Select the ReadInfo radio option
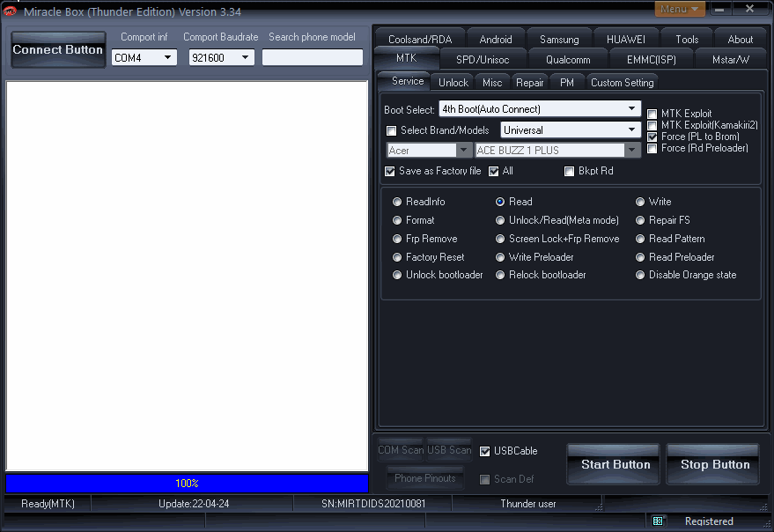Image resolution: width=774 pixels, height=532 pixels. tap(397, 202)
